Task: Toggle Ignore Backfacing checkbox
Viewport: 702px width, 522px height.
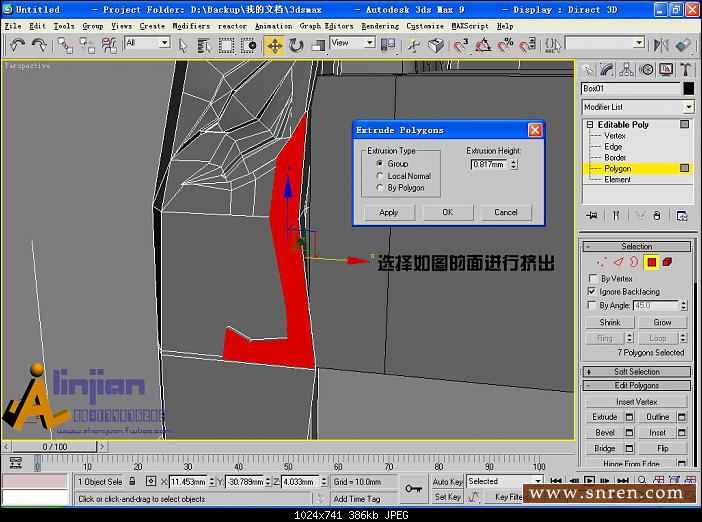Action: point(592,292)
